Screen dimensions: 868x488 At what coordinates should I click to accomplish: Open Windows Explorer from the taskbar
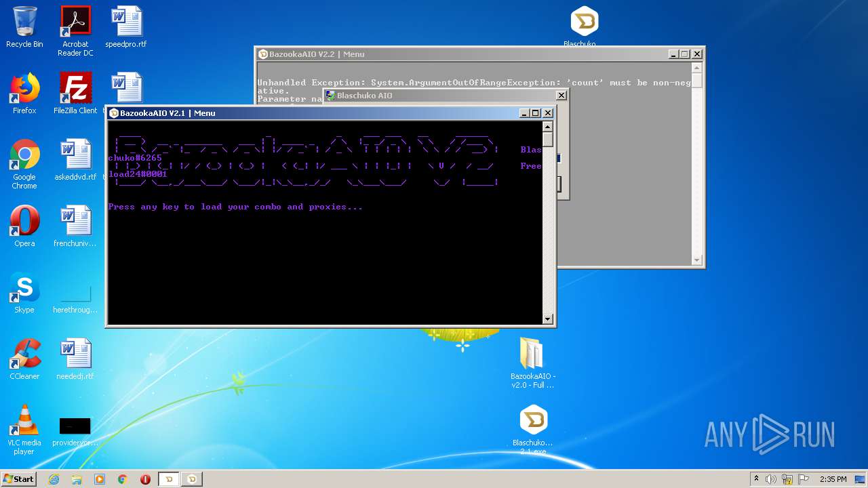pyautogui.click(x=77, y=479)
